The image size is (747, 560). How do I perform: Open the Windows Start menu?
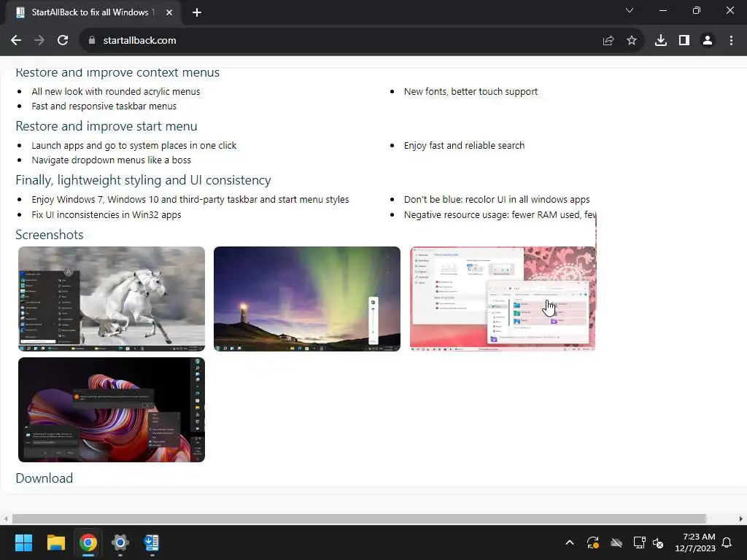tap(23, 542)
